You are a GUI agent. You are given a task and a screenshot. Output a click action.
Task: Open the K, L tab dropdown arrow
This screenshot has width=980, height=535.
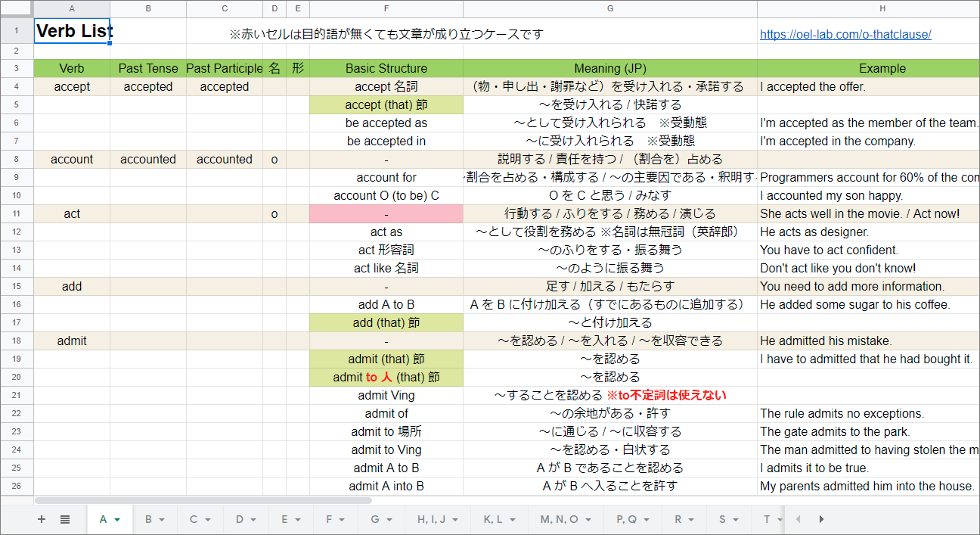[x=514, y=520]
